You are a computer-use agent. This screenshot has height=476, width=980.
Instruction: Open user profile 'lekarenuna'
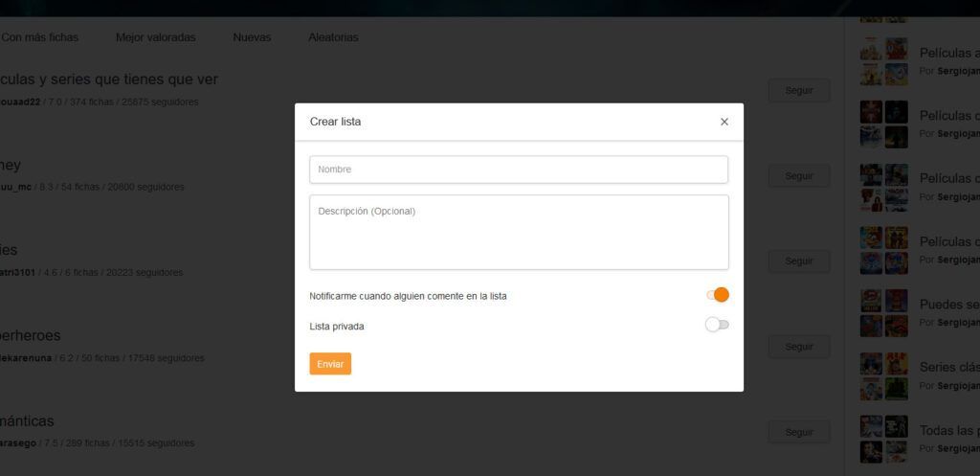point(26,358)
